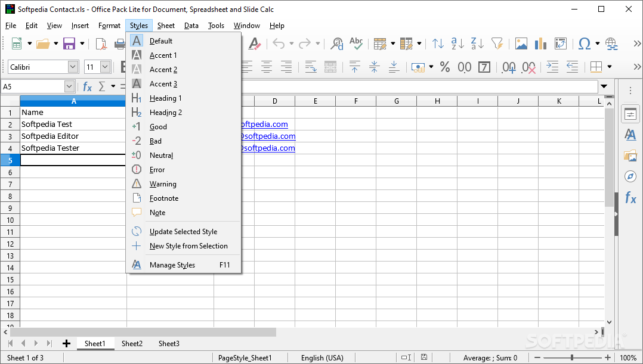The height and width of the screenshot is (364, 643).
Task: Apply the Heading 1 style
Action: tap(184, 98)
